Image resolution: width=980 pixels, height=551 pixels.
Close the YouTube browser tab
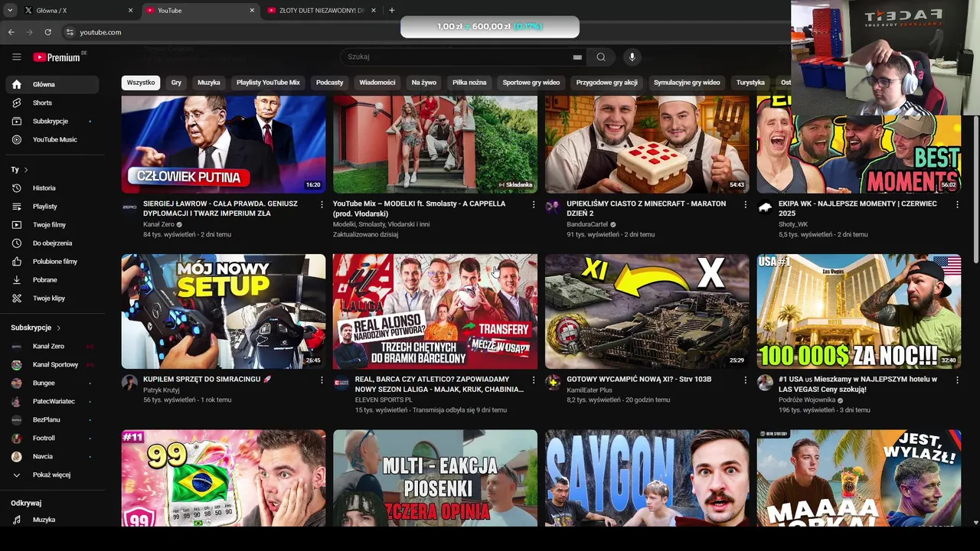point(252,10)
